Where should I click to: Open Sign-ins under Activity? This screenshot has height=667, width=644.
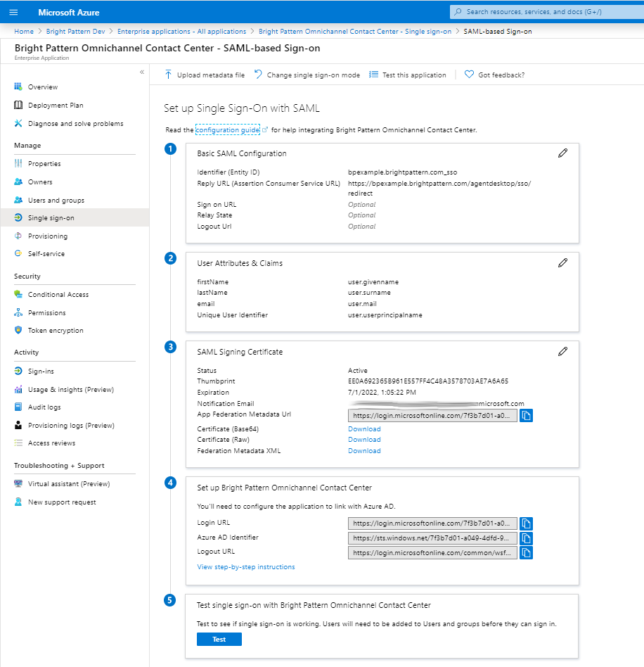tap(41, 371)
